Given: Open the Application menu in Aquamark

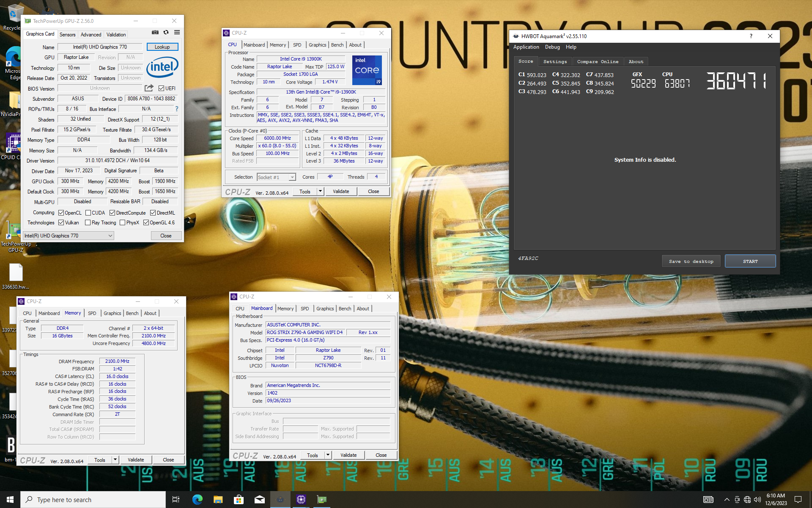Looking at the screenshot, I should coord(526,47).
